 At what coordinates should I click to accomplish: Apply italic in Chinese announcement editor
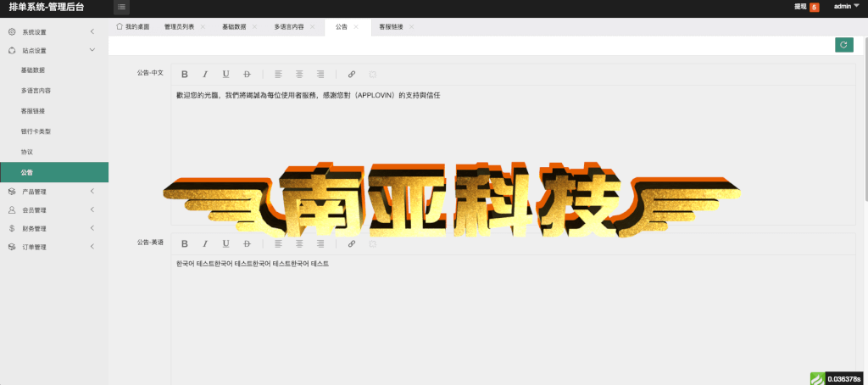click(x=205, y=75)
